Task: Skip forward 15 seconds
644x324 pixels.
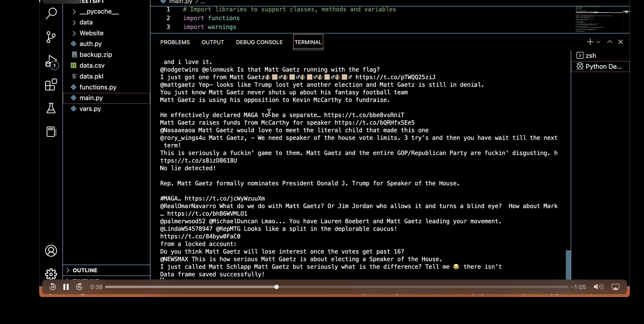Action: click(79, 287)
